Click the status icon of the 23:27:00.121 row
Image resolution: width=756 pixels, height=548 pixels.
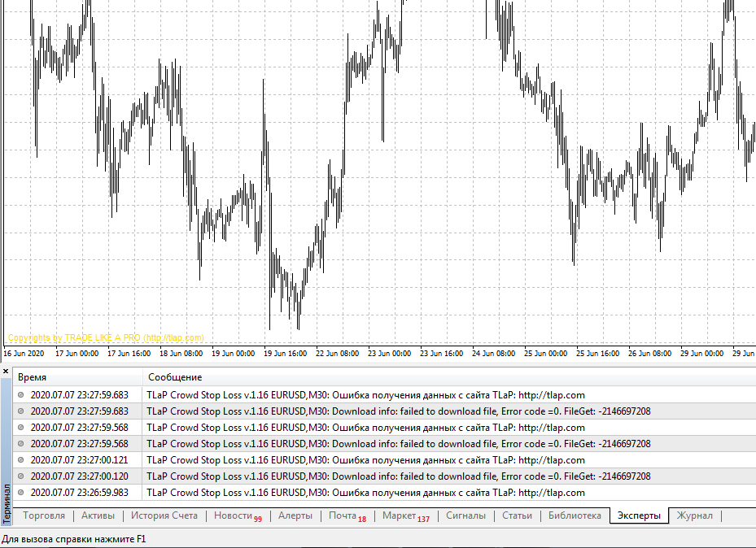click(20, 460)
